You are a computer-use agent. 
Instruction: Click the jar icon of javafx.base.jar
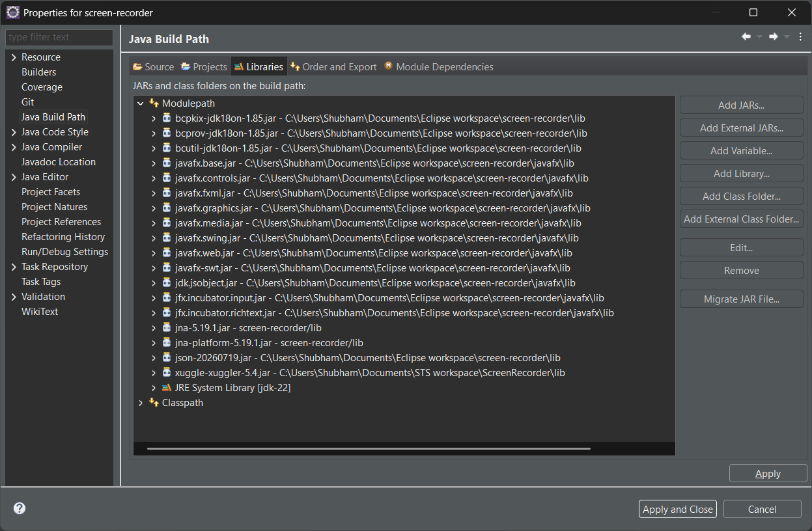[x=167, y=163]
